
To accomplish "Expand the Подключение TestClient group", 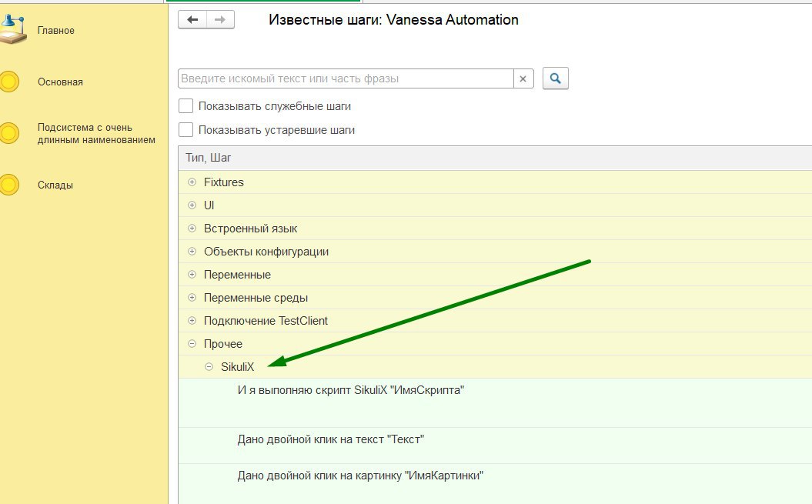I will (192, 320).
